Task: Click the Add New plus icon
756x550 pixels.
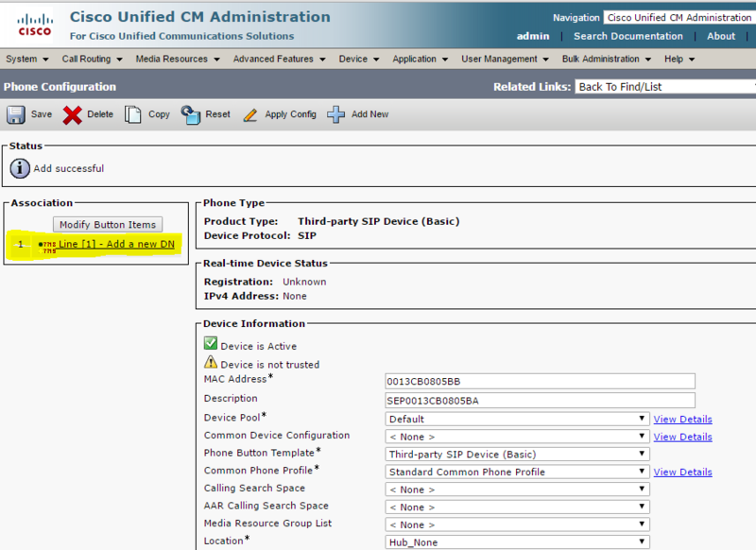Action: (x=336, y=114)
